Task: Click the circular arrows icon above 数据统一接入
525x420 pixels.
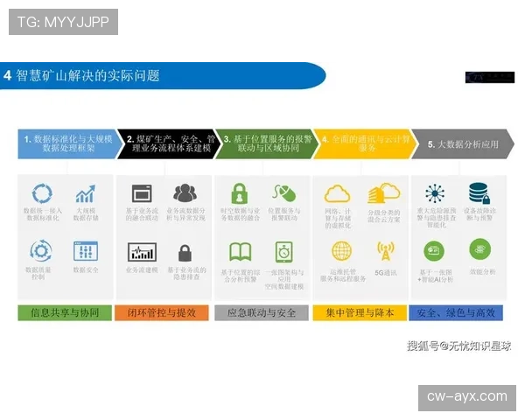Action: pyautogui.click(x=42, y=193)
